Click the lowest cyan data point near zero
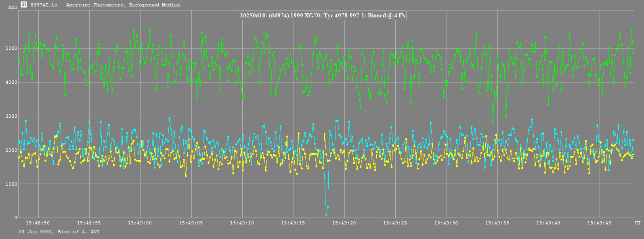644x239 pixels. 326,215
